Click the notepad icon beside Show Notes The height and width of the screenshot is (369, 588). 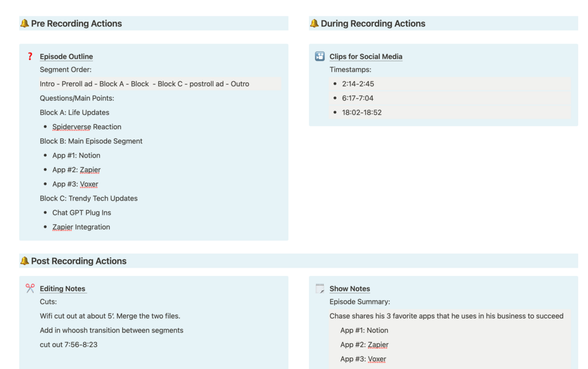point(319,289)
